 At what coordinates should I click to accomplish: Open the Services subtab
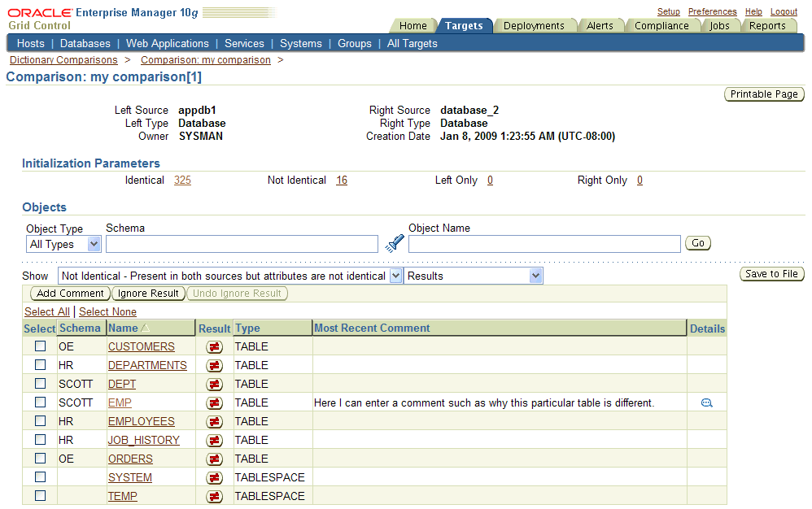244,43
